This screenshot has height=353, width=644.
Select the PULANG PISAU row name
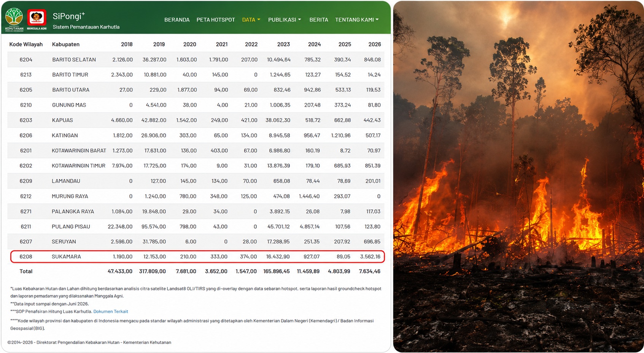coord(71,227)
